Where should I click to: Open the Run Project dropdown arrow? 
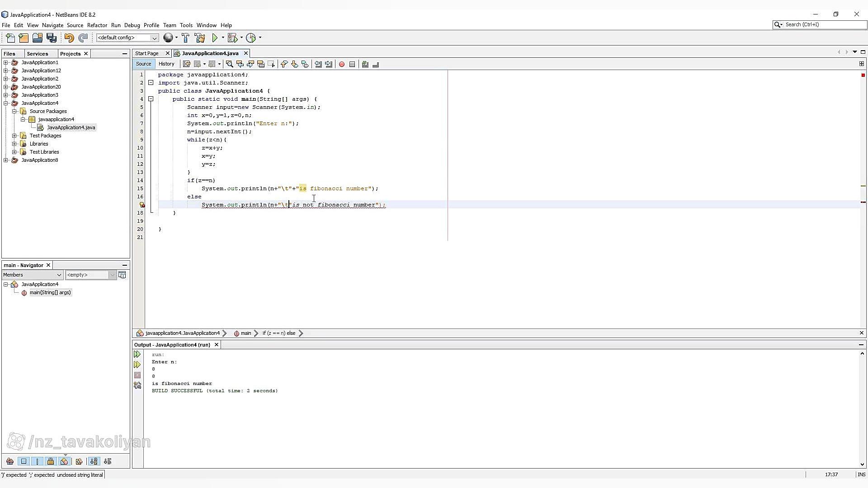click(223, 38)
